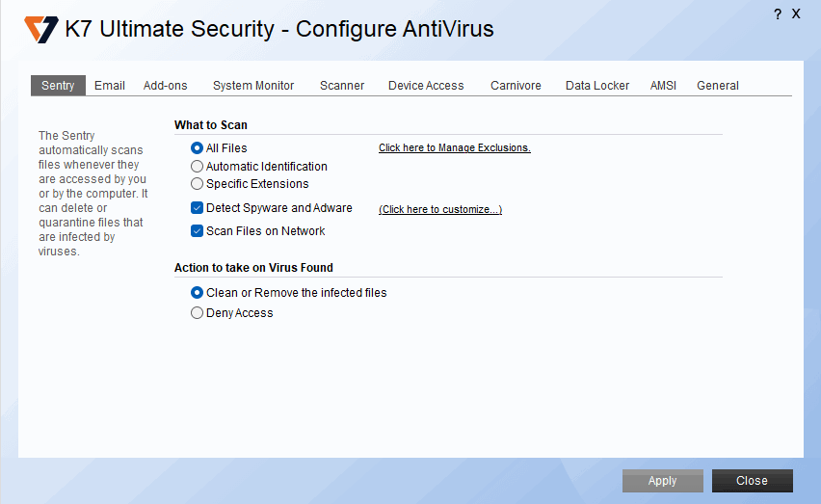Image resolution: width=821 pixels, height=504 pixels.
Task: Open the Data Locker tab
Action: [597, 86]
